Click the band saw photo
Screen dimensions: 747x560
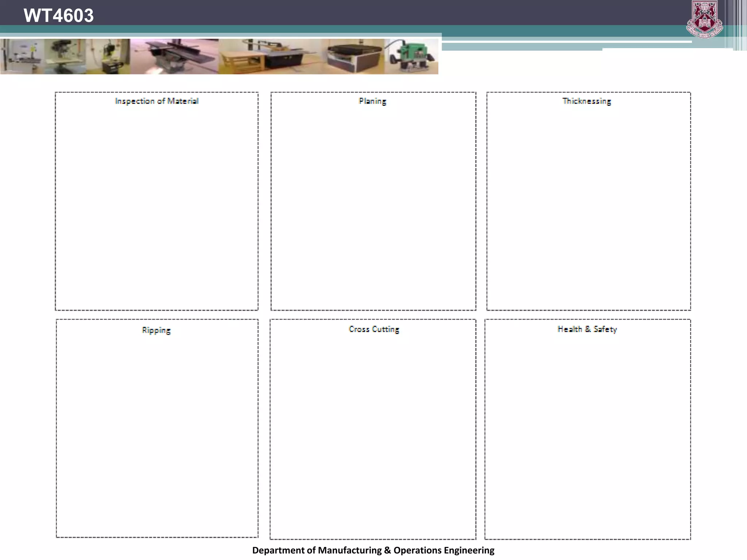click(22, 57)
